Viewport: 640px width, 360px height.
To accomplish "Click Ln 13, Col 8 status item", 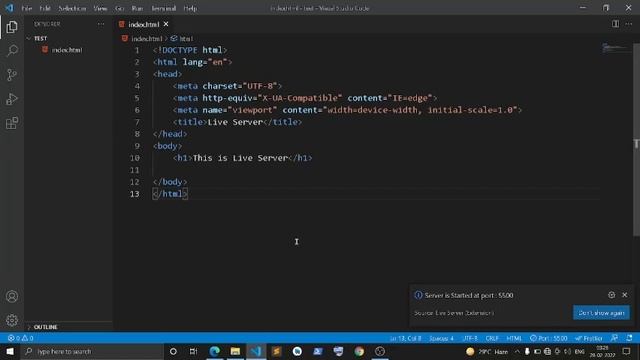I will 405,338.
